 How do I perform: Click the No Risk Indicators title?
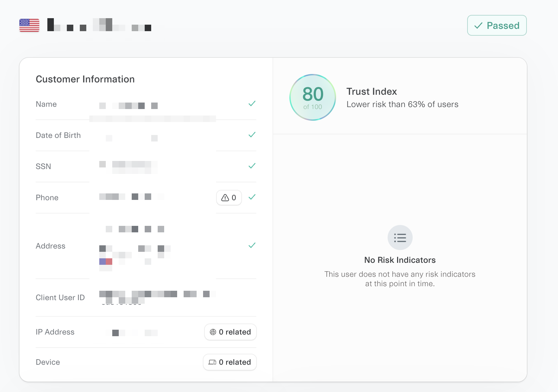coord(400,260)
